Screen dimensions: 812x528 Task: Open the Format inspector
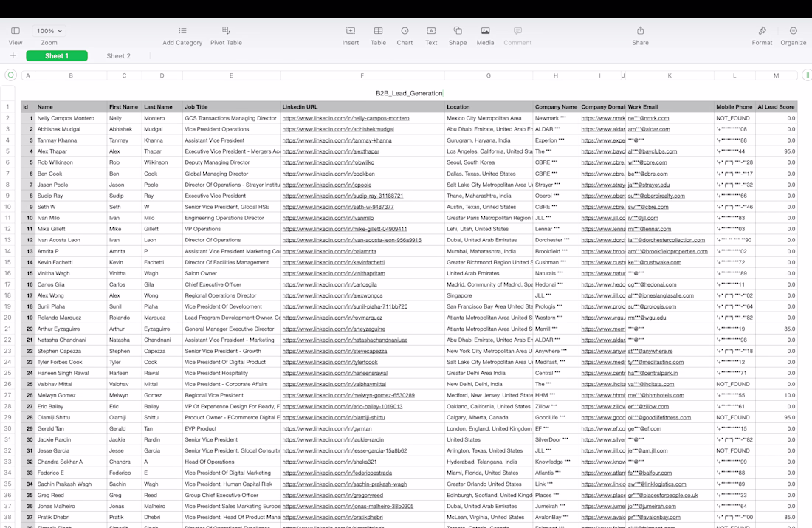[762, 35]
